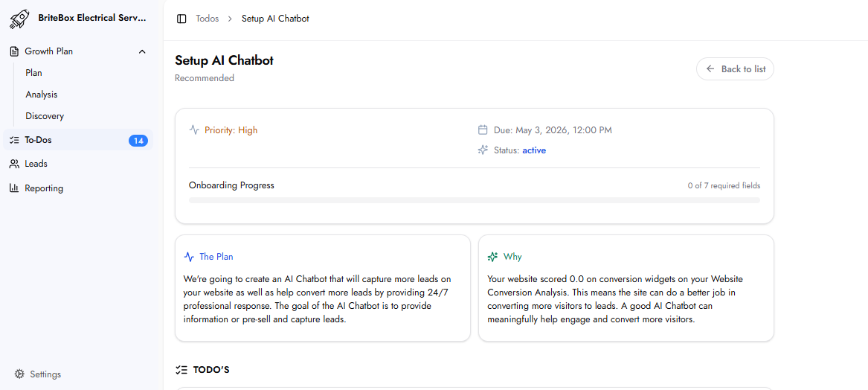Open the Reporting menu item
Viewport: 868px width, 390px height.
click(44, 188)
